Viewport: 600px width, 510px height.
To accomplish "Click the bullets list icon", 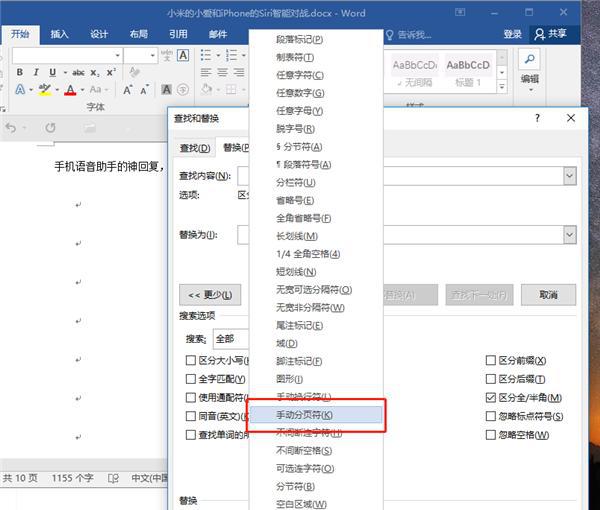I will pyautogui.click(x=206, y=55).
